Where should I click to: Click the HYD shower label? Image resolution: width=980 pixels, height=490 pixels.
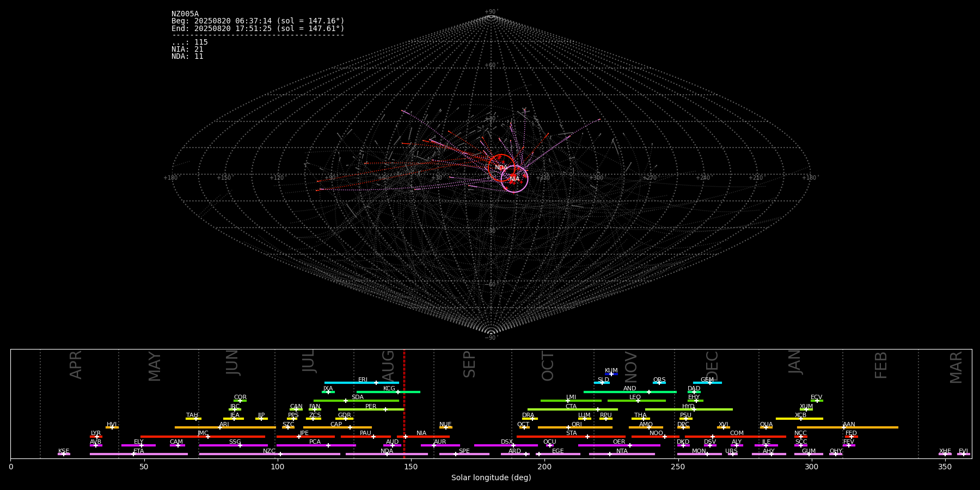(x=689, y=407)
